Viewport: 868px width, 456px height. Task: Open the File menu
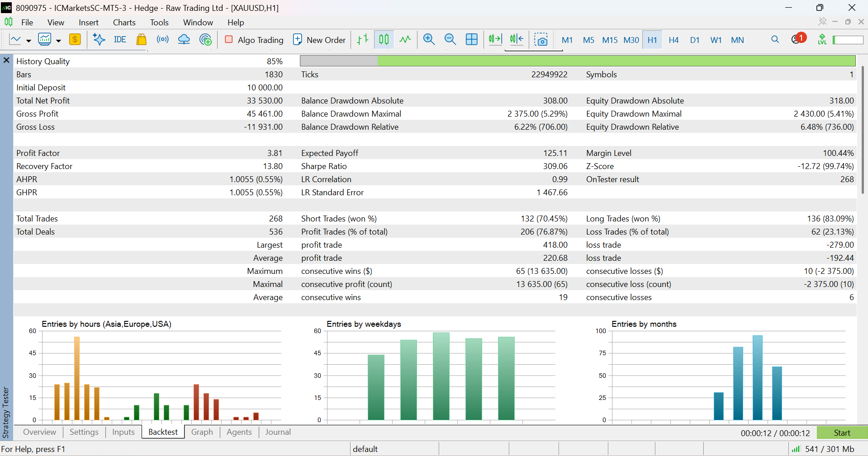[27, 22]
